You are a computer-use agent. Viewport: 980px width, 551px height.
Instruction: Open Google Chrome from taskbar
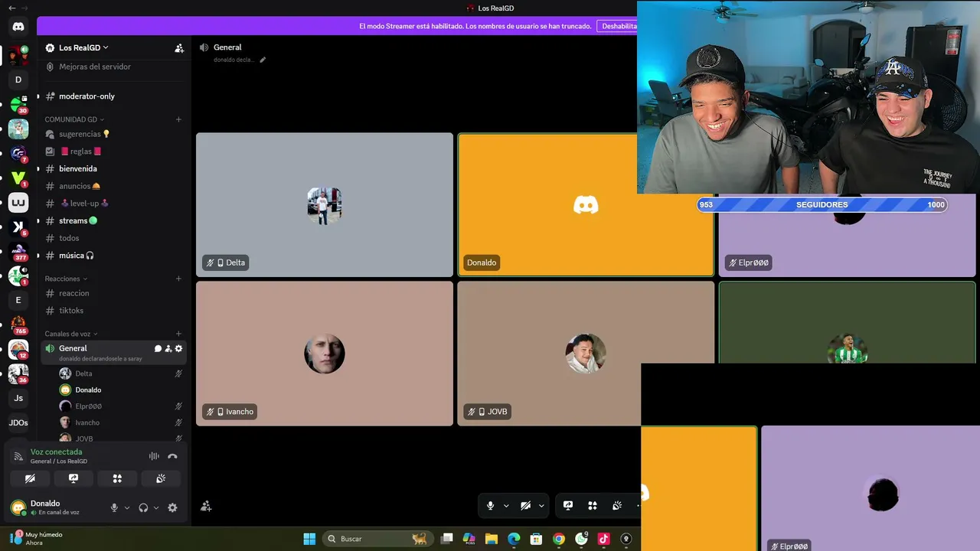[x=559, y=539]
